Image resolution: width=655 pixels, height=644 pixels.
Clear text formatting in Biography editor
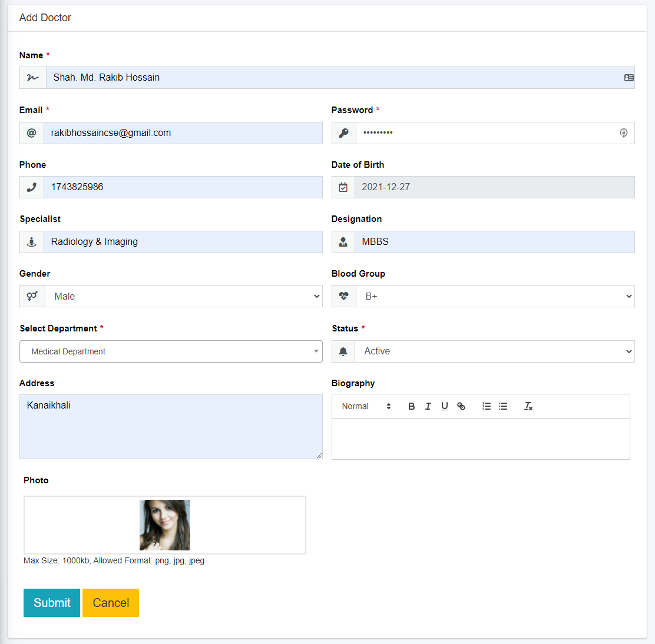coord(528,406)
